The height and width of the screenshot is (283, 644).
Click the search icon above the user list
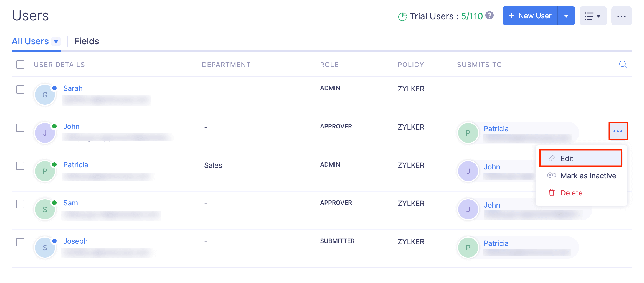coord(623,65)
